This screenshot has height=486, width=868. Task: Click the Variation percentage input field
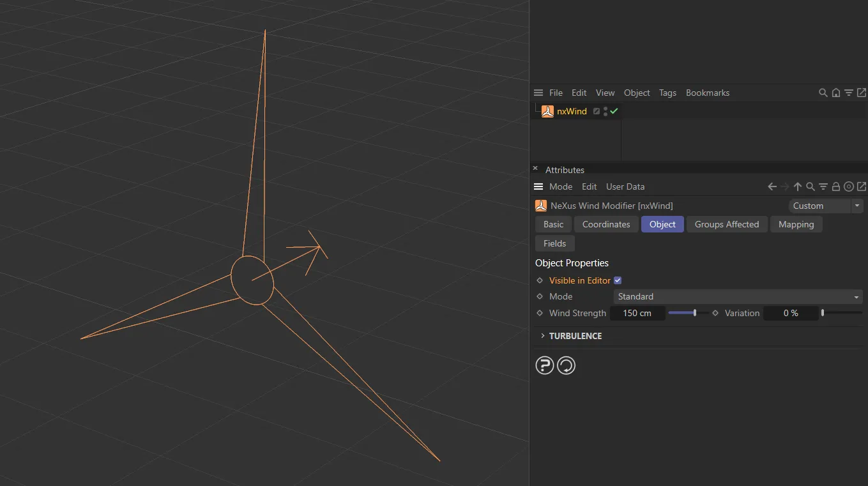click(x=791, y=313)
